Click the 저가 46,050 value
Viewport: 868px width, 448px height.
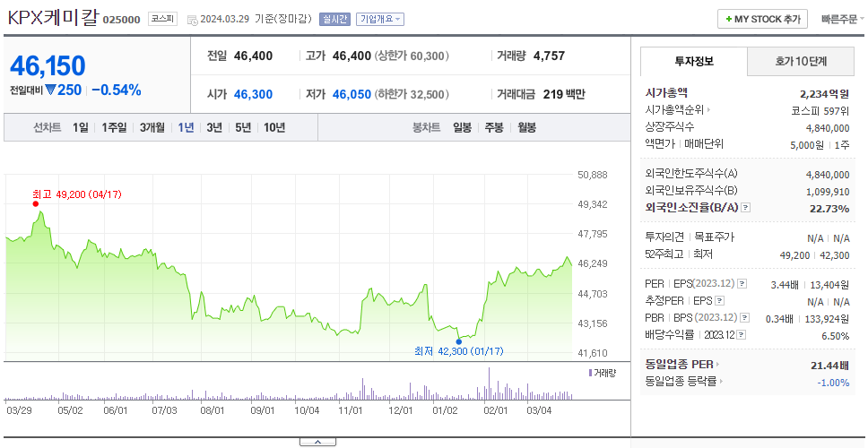(x=352, y=94)
